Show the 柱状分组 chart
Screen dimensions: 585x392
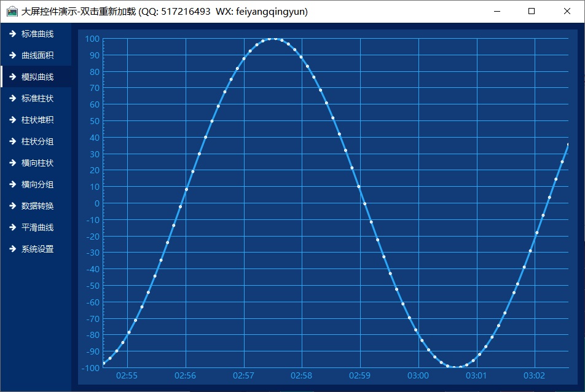37,141
